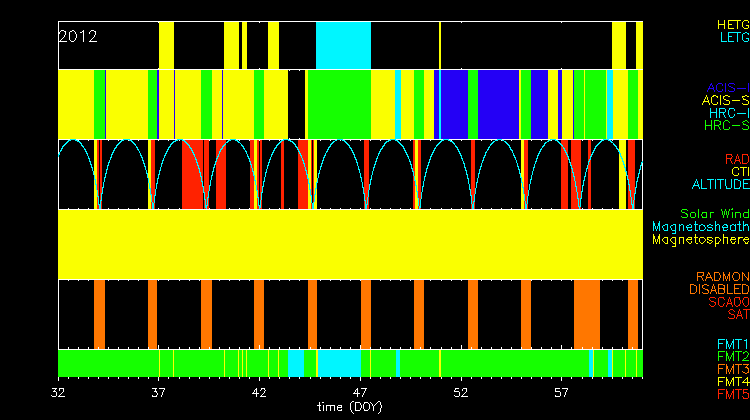Viewport: 750px width, 420px height.
Task: Click the ACIS-S legend entry
Action: tap(724, 100)
